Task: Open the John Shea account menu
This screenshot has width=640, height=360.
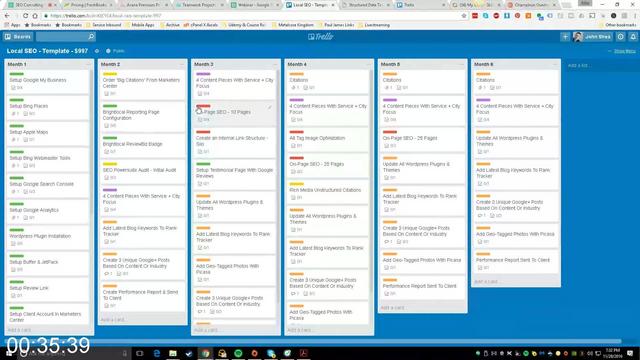Action: [592, 37]
